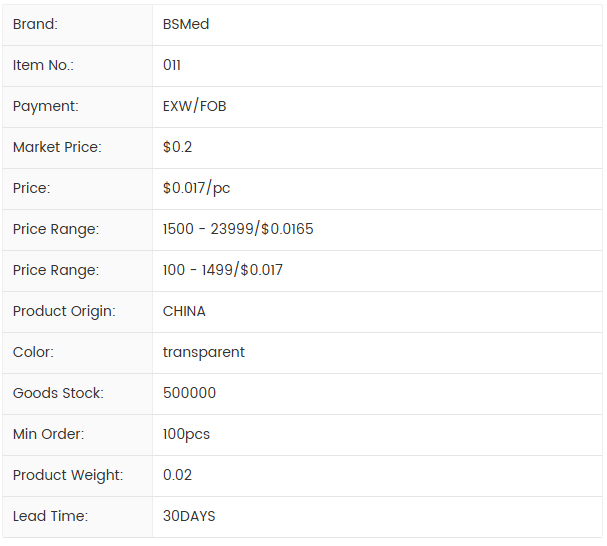The width and height of the screenshot is (607, 546).
Task: Select the 100pcs minimum order value
Action: [x=187, y=434]
